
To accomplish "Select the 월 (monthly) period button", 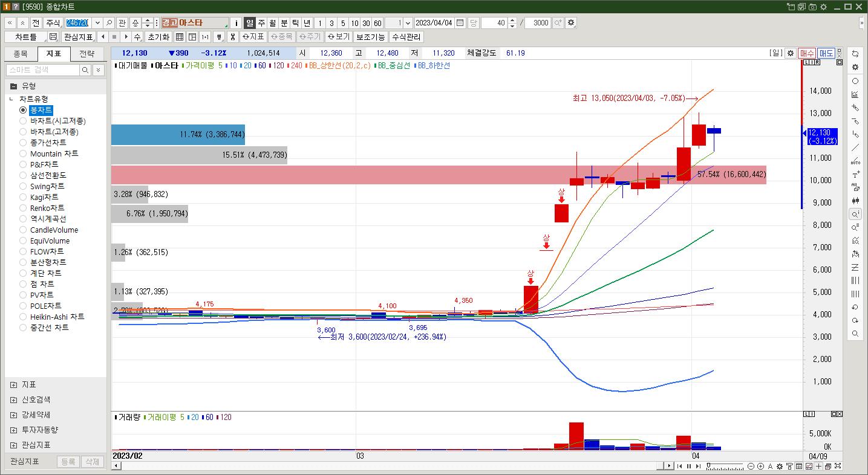I will (x=273, y=23).
